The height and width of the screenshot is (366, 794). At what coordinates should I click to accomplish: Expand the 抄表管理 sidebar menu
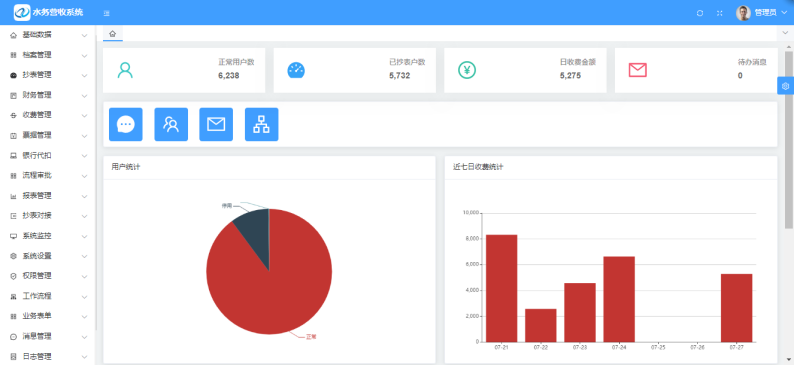coord(48,75)
